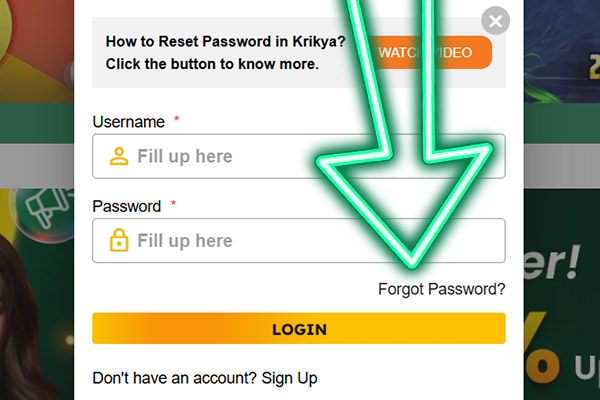Follow the Sign Up link
The width and height of the screenshot is (600, 400).
tap(289, 378)
